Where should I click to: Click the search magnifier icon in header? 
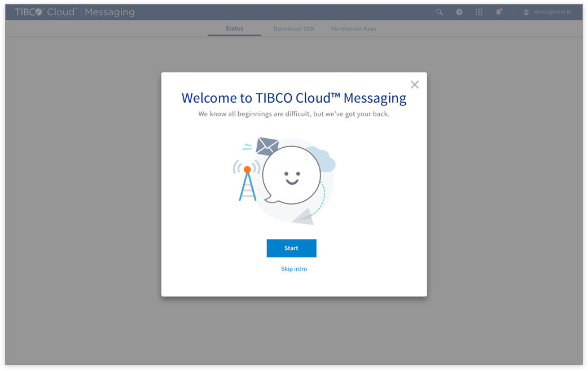(x=440, y=12)
